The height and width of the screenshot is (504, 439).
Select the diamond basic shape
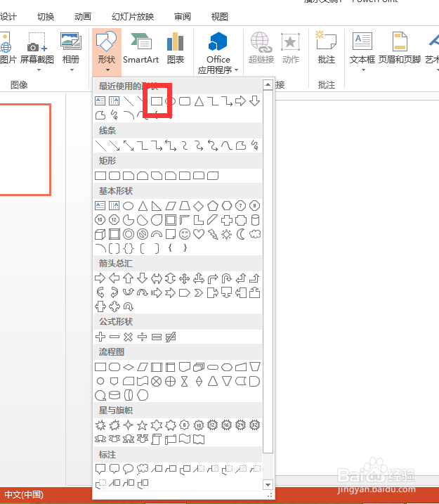[199, 206]
